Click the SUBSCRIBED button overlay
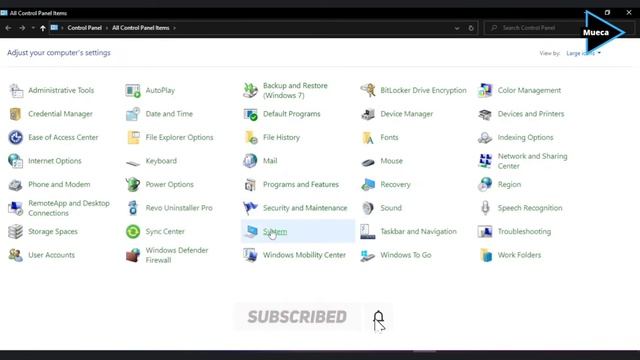This screenshot has height=360, width=640. coord(297,317)
